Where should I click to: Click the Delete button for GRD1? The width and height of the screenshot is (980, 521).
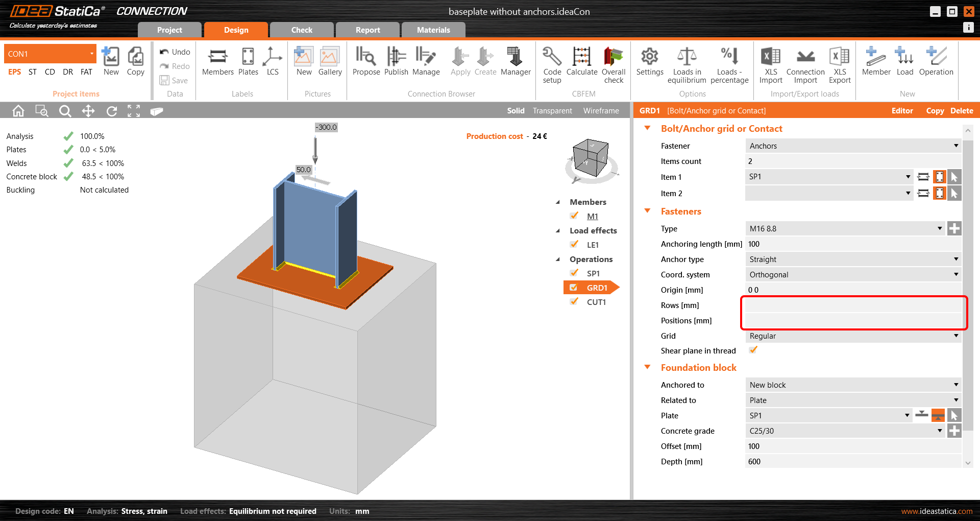point(962,111)
